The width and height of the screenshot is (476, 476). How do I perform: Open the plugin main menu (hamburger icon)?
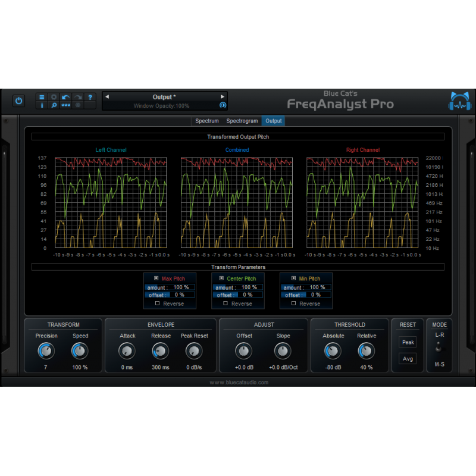click(42, 98)
